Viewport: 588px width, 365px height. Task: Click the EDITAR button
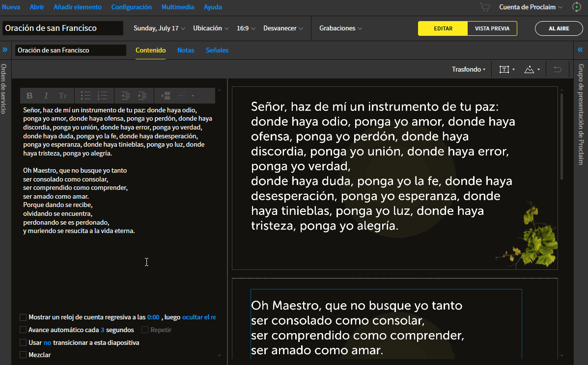click(443, 28)
